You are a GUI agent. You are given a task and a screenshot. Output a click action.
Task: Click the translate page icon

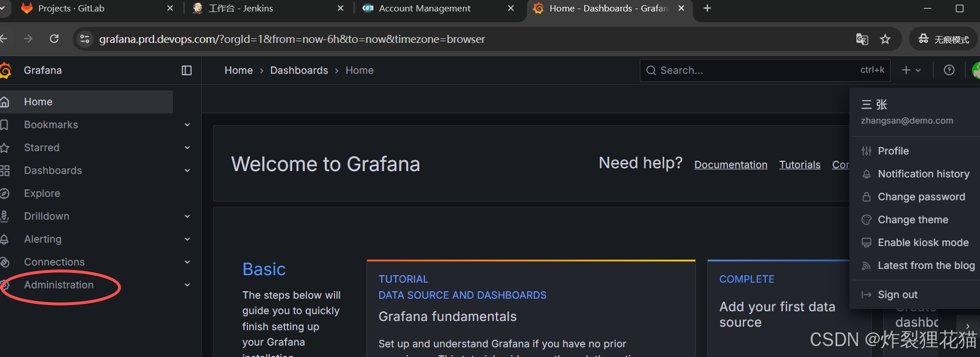pyautogui.click(x=862, y=39)
